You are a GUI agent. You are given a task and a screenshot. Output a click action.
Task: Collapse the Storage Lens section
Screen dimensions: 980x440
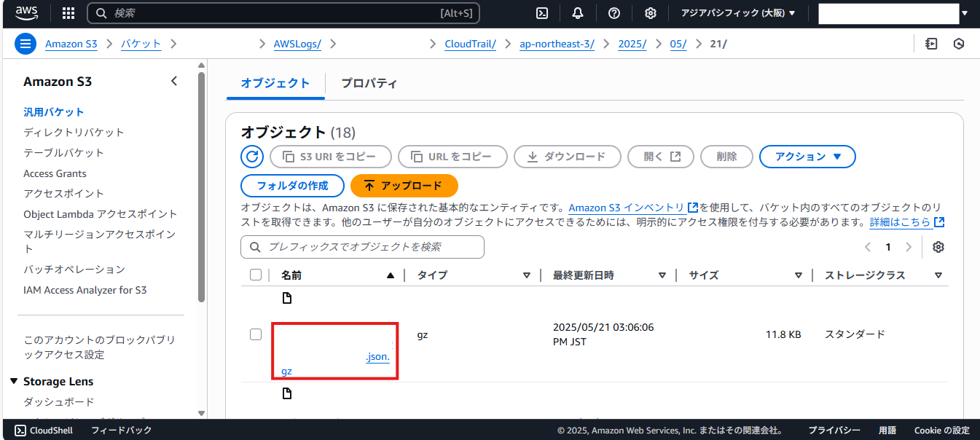(14, 381)
